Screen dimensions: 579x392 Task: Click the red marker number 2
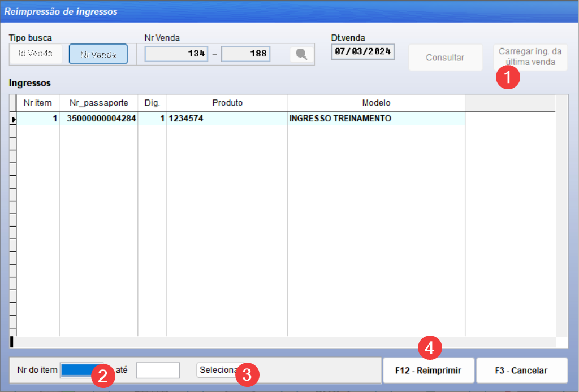click(103, 376)
